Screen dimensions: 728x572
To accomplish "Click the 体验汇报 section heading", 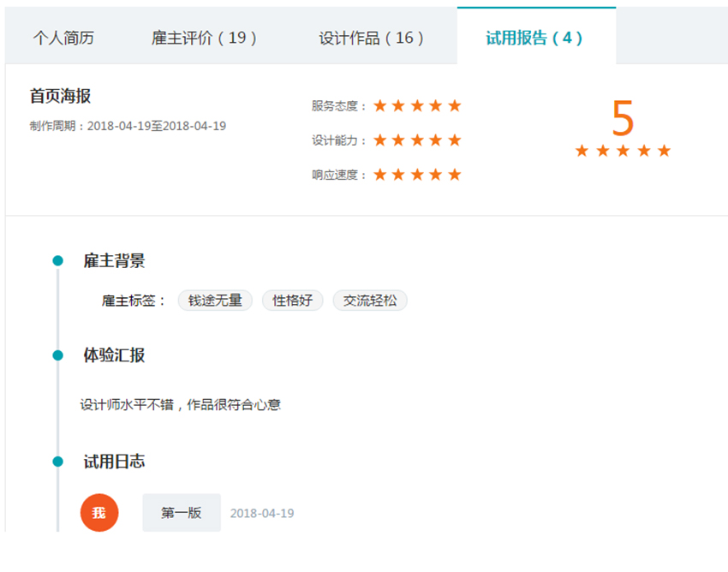I will click(x=114, y=355).
